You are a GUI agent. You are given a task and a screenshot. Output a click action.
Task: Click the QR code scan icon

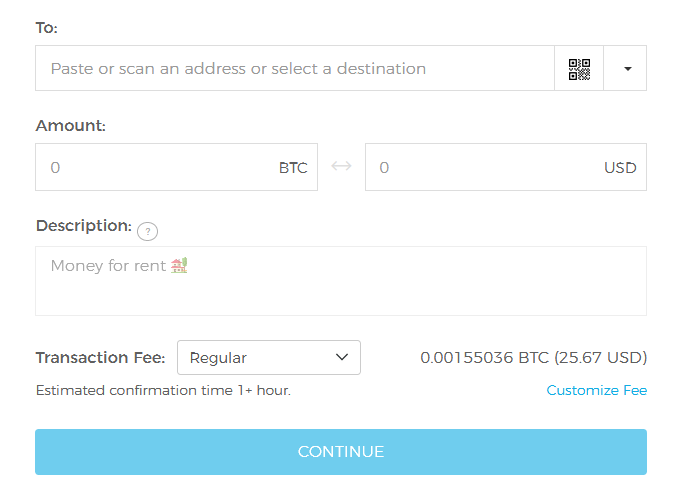coord(579,69)
